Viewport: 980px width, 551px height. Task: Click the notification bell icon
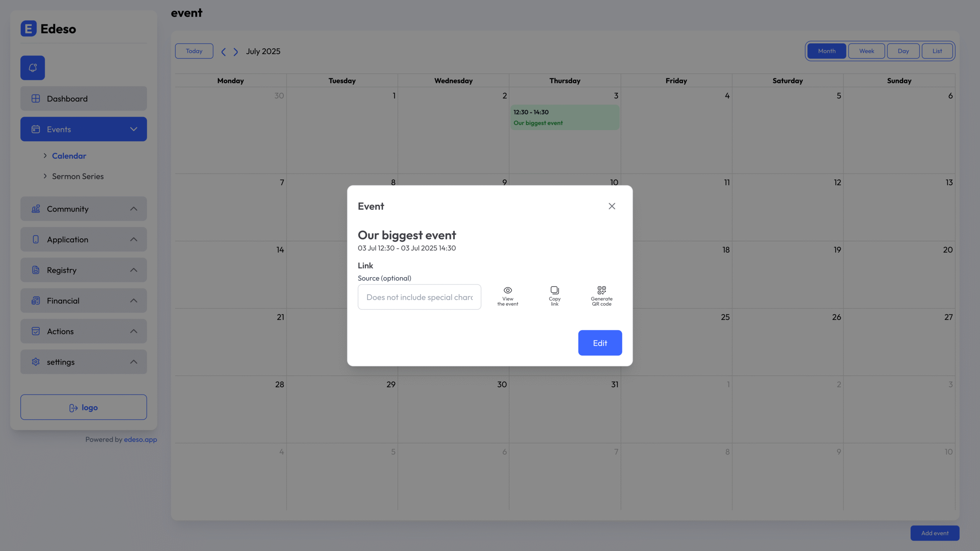tap(33, 68)
